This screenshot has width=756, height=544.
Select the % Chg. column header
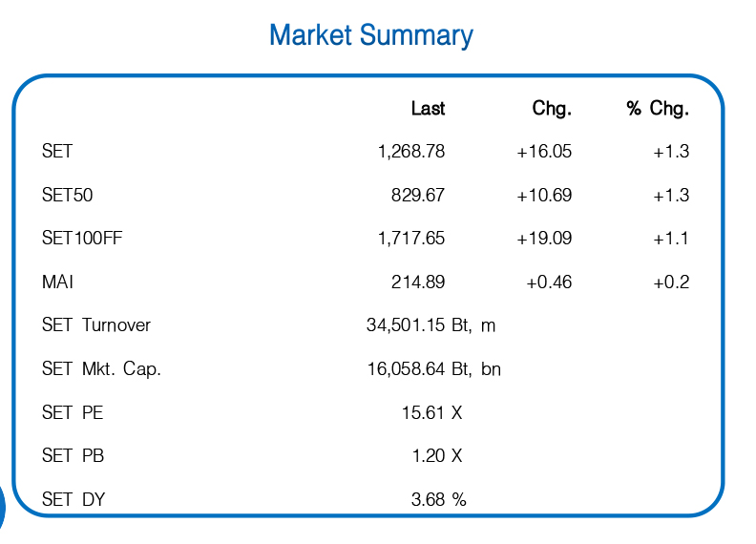[658, 109]
